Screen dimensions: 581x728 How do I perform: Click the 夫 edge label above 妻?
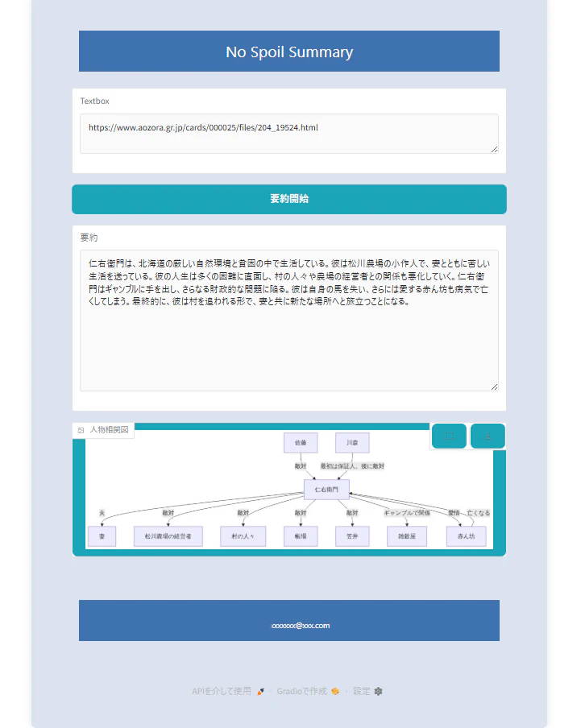[x=102, y=513]
